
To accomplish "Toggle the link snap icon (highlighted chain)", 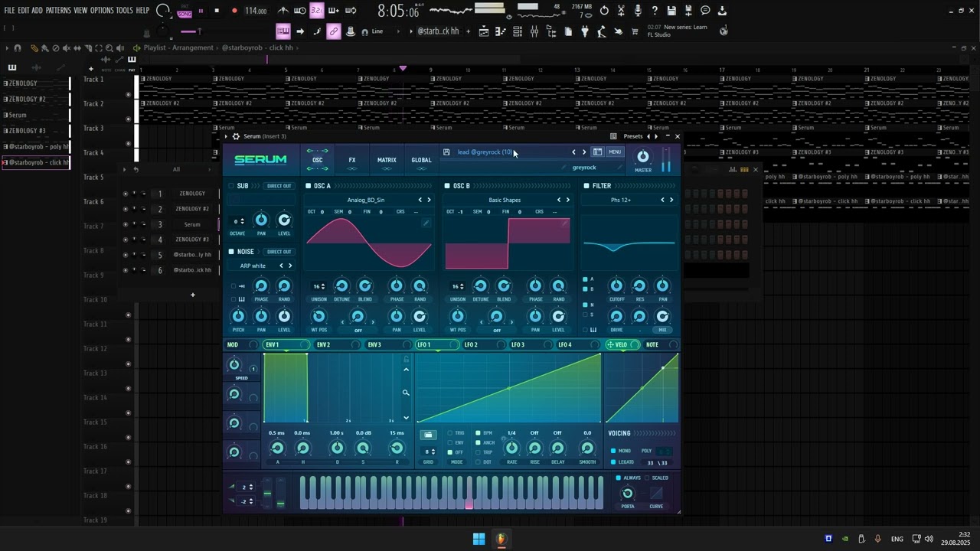I will [x=334, y=31].
